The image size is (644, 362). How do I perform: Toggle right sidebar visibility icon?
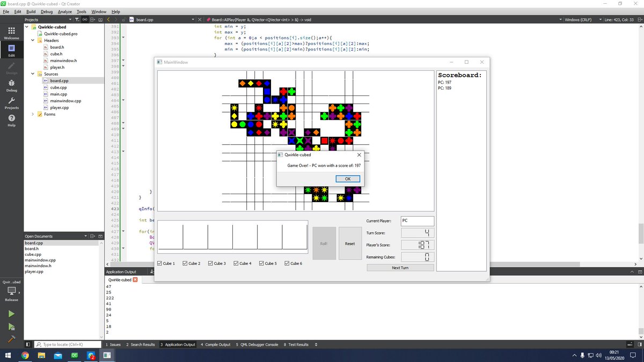(x=639, y=344)
